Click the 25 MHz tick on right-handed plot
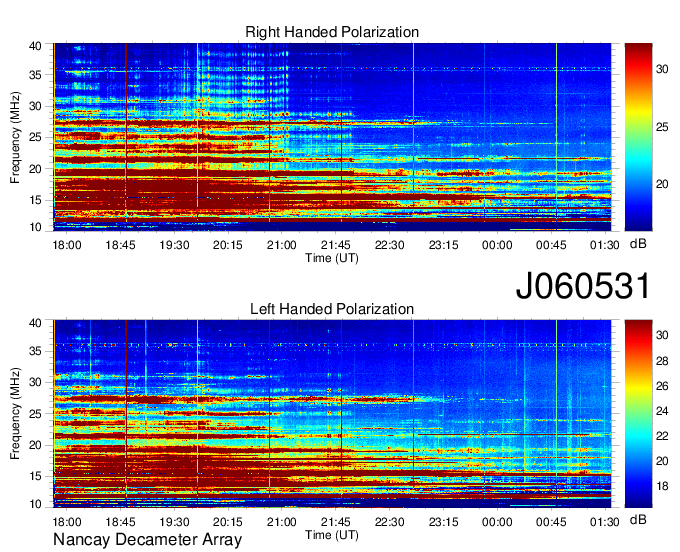The height and width of the screenshot is (552, 680). click(x=36, y=137)
